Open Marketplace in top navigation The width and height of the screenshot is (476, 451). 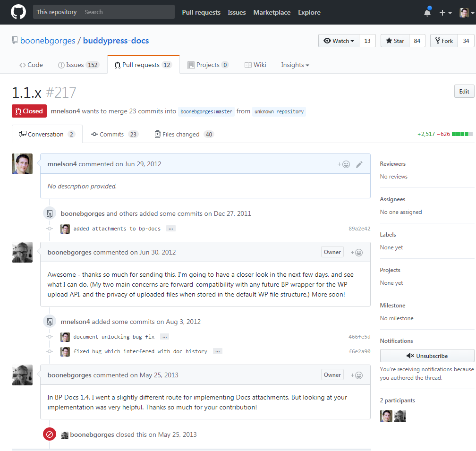(x=272, y=12)
